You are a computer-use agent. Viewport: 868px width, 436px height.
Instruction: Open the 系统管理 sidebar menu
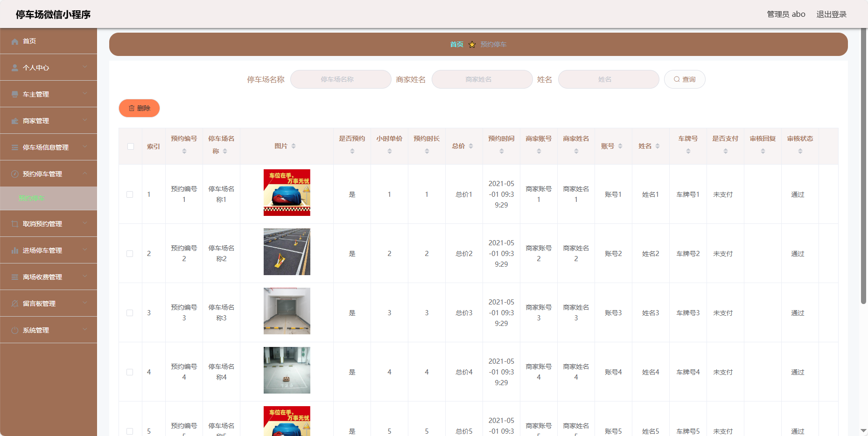point(49,330)
